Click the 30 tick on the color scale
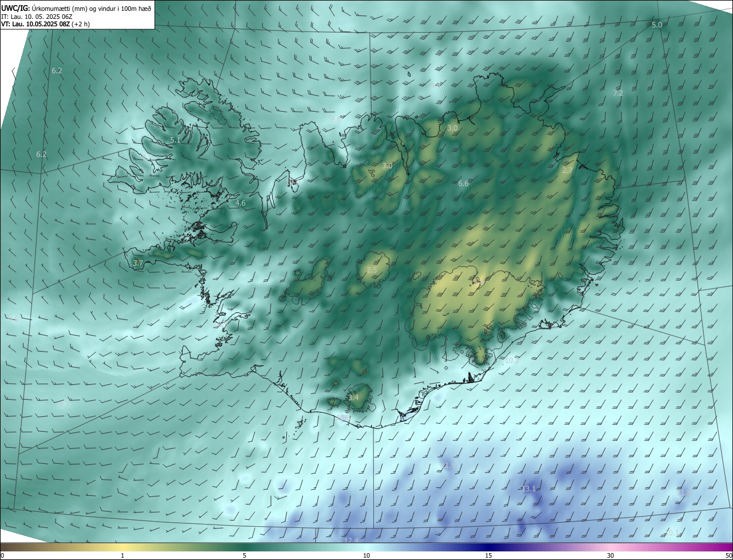733x560 pixels. point(610,555)
